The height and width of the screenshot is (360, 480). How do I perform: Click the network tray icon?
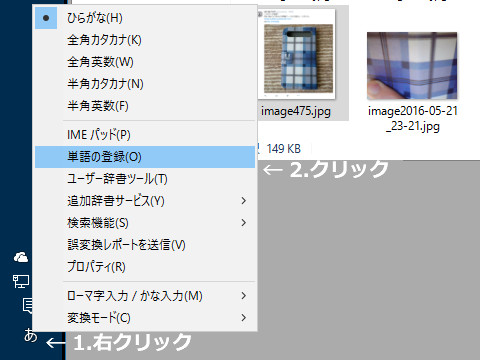(21, 282)
